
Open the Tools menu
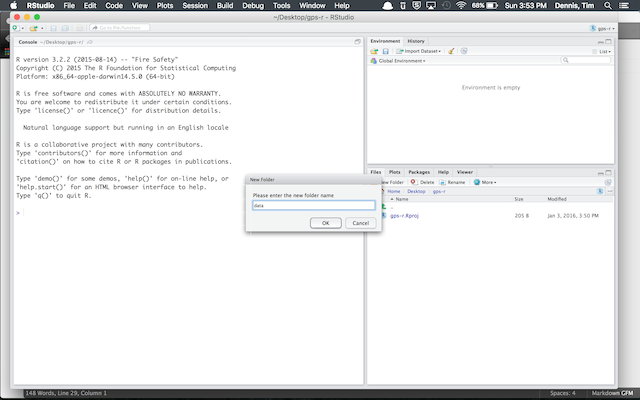(x=281, y=5)
